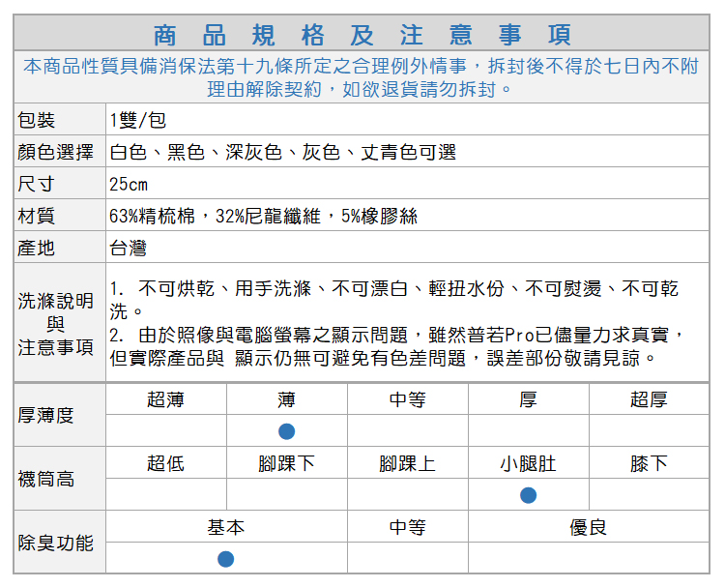The image size is (725, 588).
Task: Click the 除臭功能 row header
Action: [56, 543]
